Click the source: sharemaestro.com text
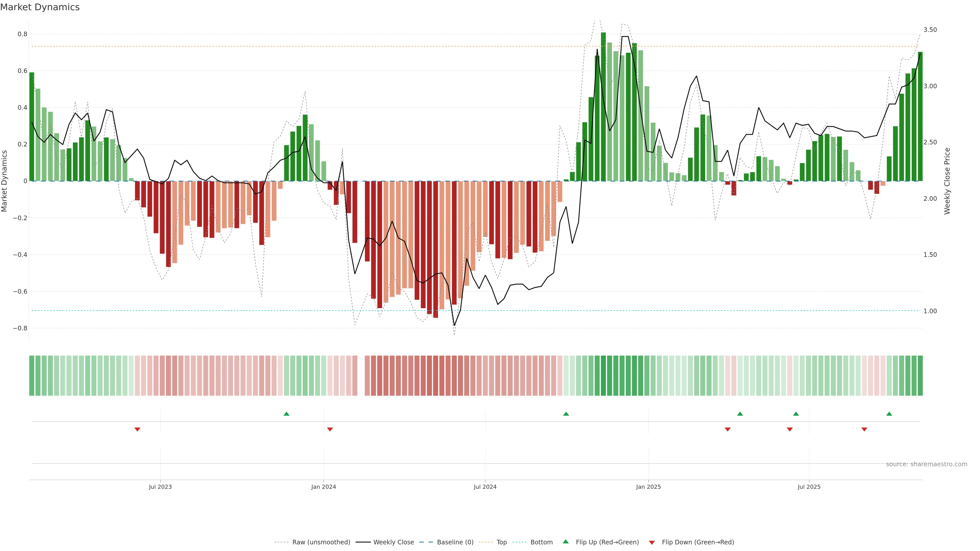 point(926,464)
